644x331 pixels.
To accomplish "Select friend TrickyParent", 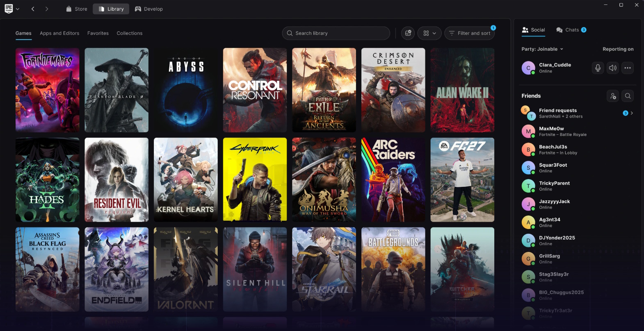I will click(x=577, y=186).
